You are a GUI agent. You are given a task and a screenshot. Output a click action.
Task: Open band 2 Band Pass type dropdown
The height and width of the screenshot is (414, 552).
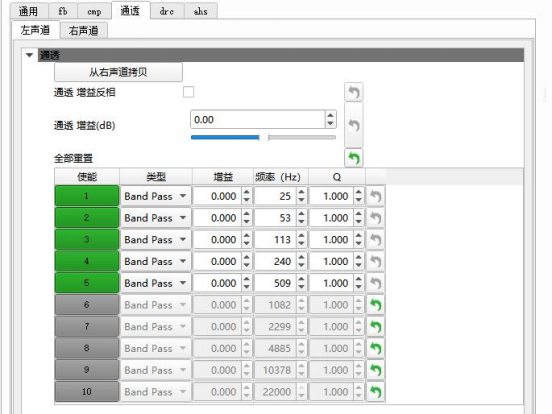156,218
